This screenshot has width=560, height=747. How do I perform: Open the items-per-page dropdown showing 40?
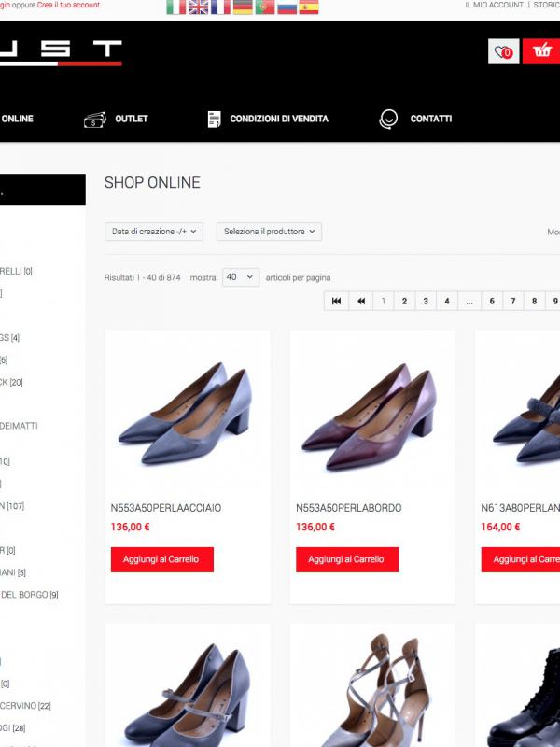pyautogui.click(x=241, y=277)
